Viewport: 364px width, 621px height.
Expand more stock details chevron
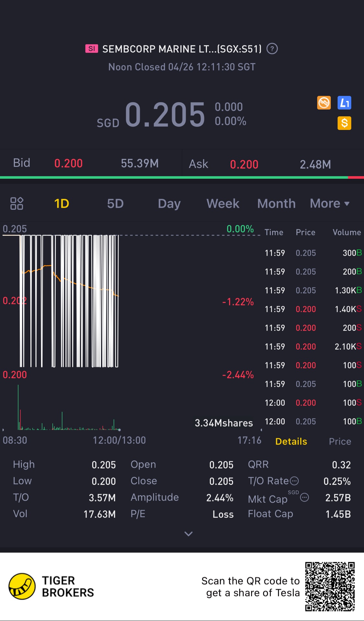point(188,534)
